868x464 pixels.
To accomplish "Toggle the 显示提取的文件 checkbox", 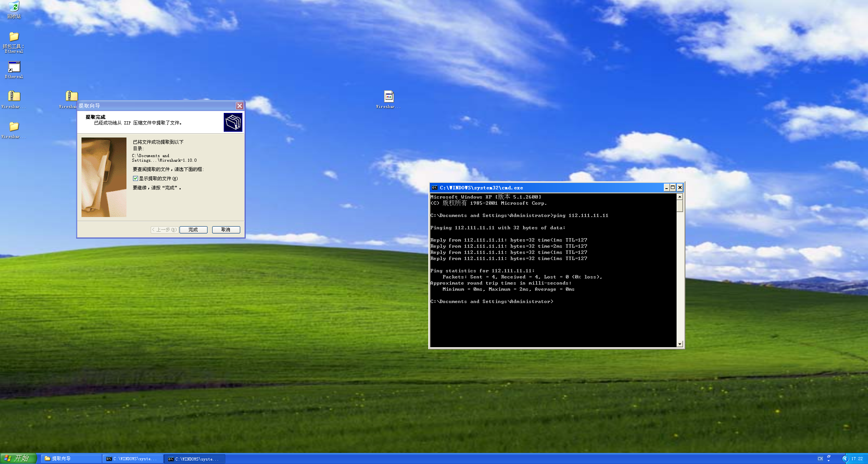I will (135, 179).
